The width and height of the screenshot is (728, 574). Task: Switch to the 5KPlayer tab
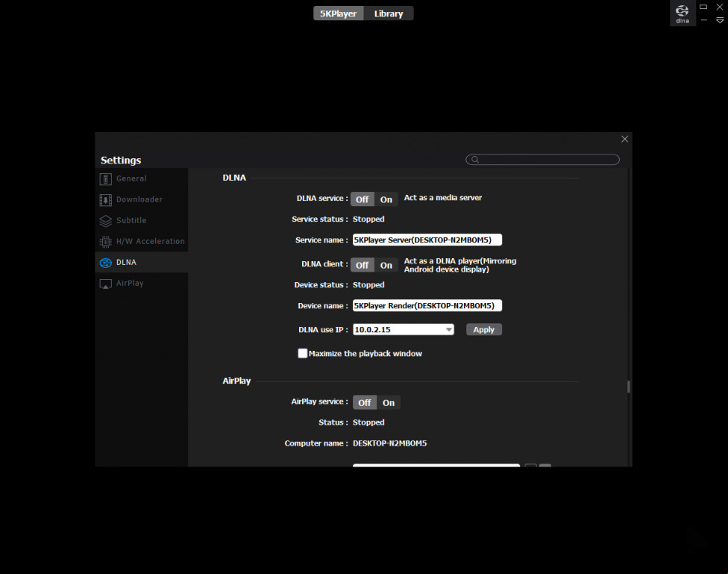[338, 13]
